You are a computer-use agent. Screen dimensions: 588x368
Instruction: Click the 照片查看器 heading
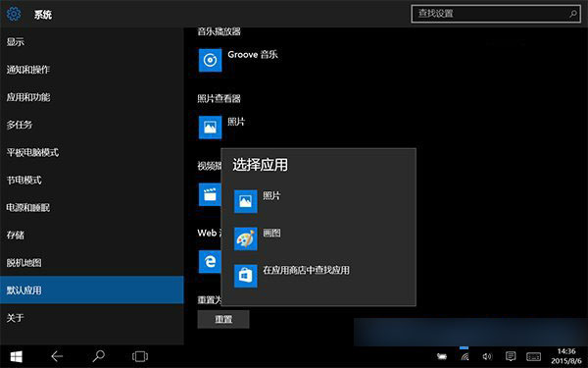click(219, 99)
